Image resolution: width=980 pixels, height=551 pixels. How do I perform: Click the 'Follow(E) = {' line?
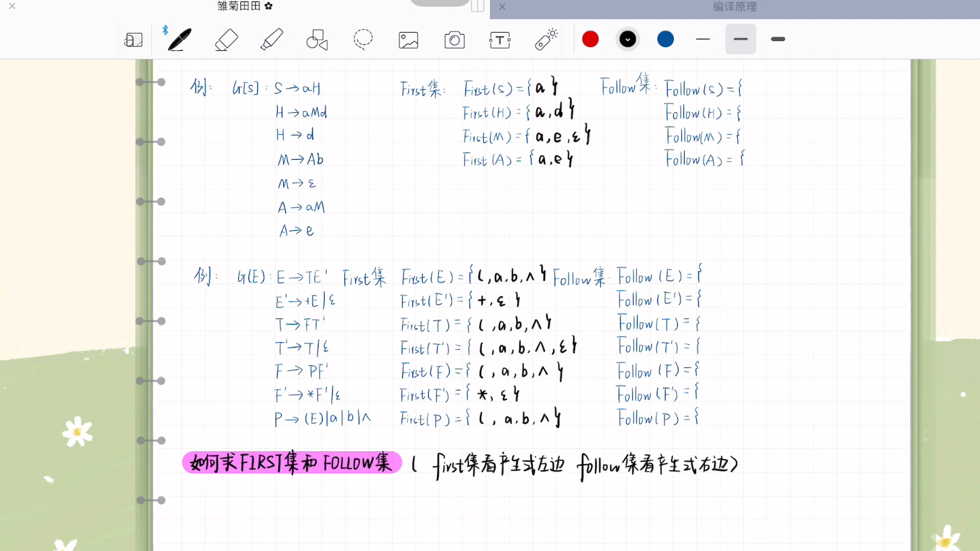pos(659,275)
